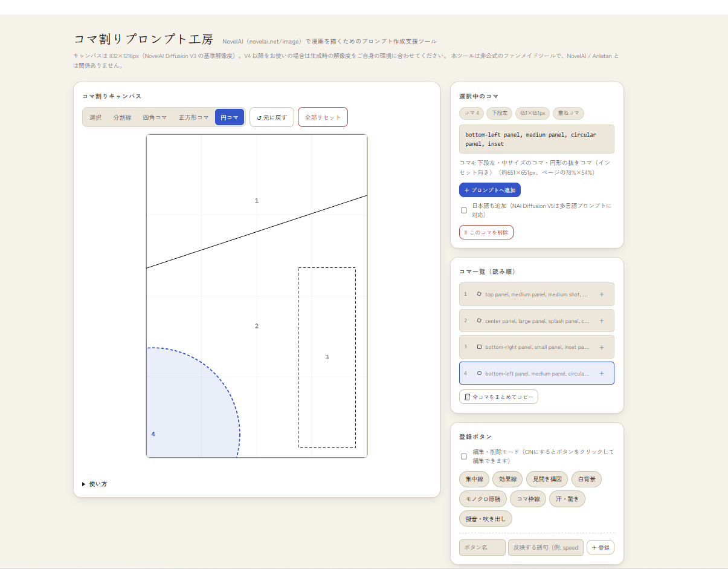Screen dimensions: 728x569
Task: Select panel 3 row 'bottom-right panel, small panel'
Action: (x=536, y=347)
